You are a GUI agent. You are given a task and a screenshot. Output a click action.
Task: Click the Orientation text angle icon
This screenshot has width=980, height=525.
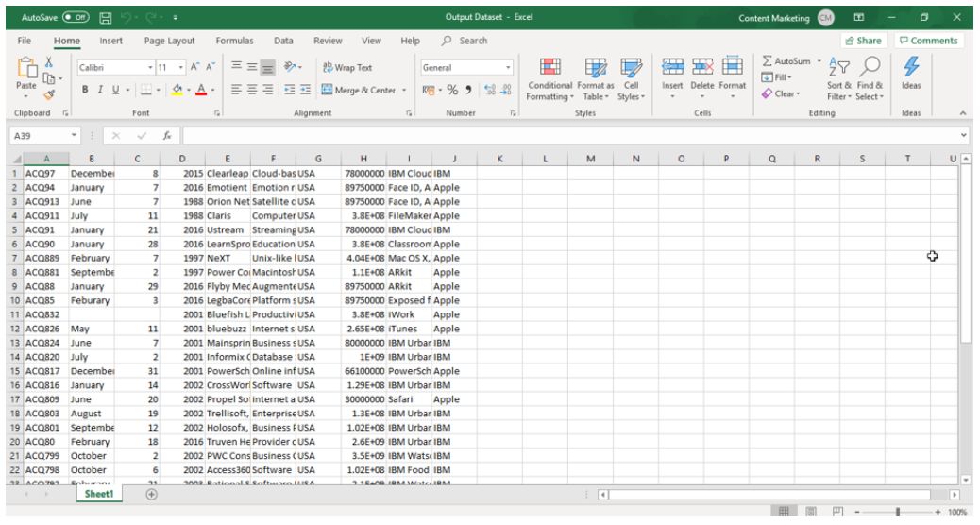tap(290, 67)
